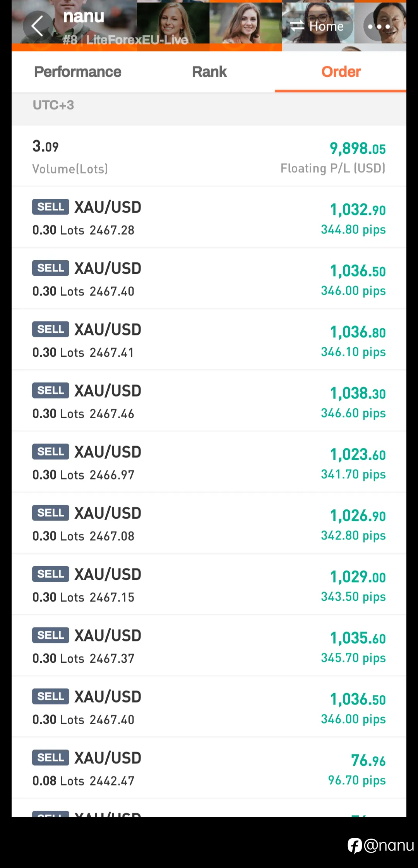Screen dimensions: 418x868
Task: Tap the 3.09 Volume(Lots) summary
Action: click(x=70, y=156)
